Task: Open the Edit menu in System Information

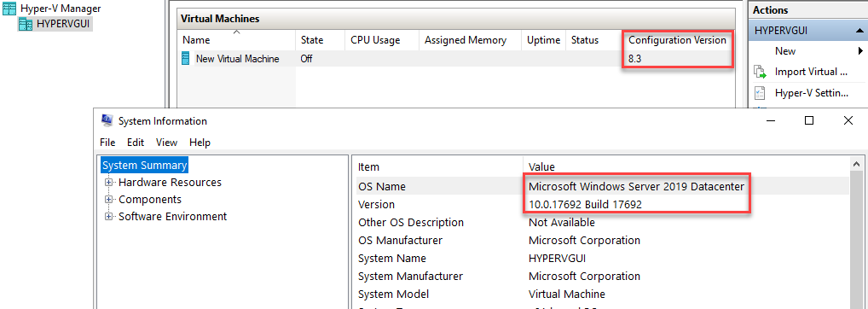Action: tap(136, 143)
